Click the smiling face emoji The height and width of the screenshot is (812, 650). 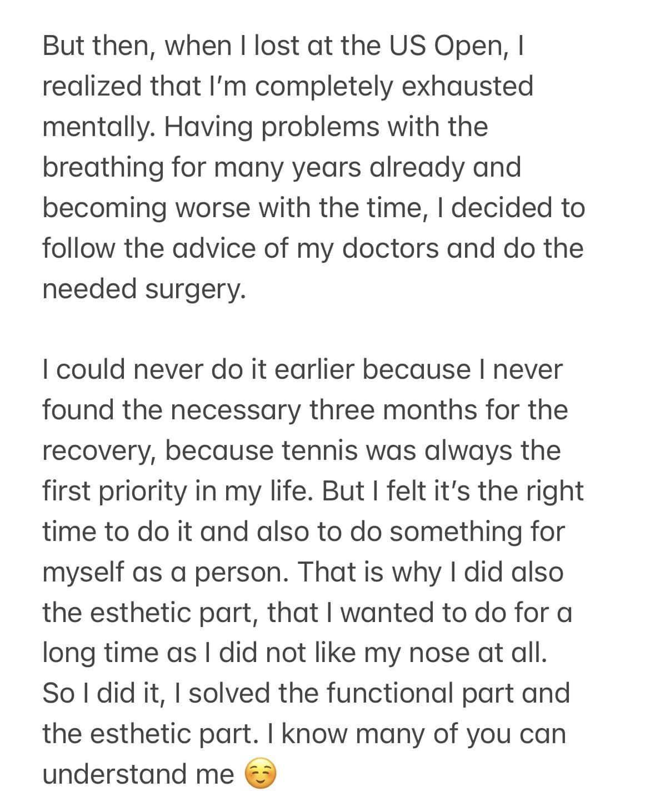point(260,775)
